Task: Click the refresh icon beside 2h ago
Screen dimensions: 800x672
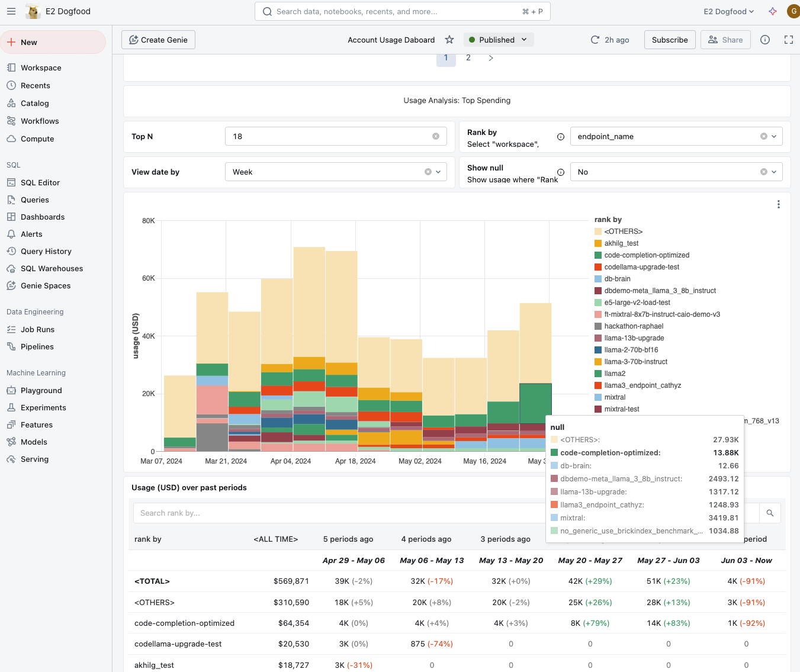Action: click(595, 40)
